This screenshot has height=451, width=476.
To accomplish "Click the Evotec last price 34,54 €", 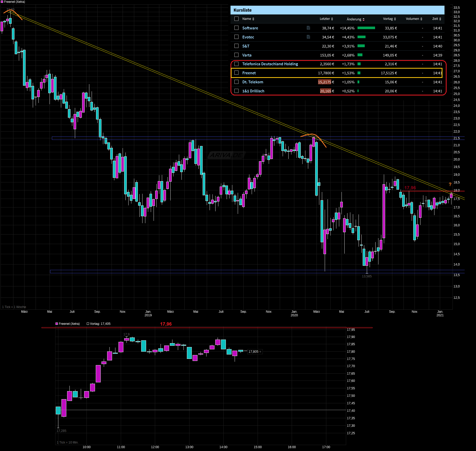I will pos(328,37).
